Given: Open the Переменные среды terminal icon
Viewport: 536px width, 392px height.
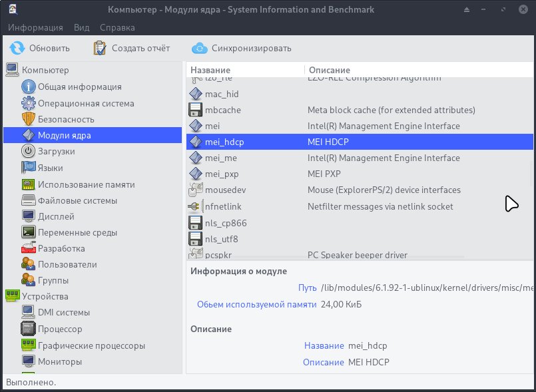Looking at the screenshot, I should coord(28,232).
